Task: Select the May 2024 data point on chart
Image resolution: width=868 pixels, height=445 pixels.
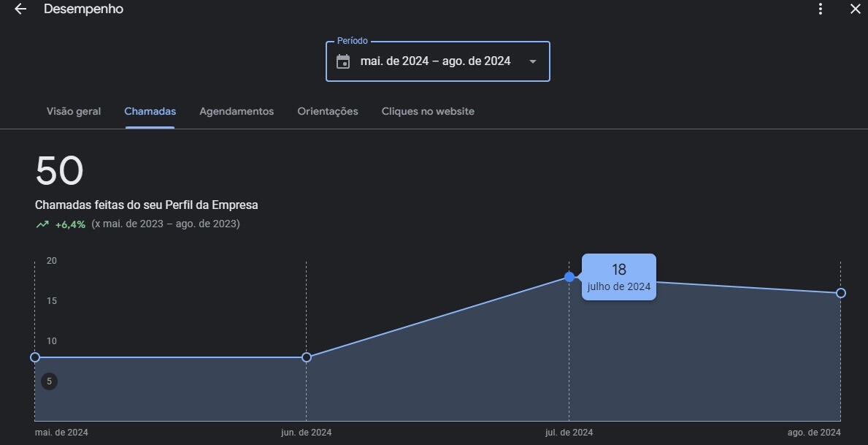Action: coord(35,357)
